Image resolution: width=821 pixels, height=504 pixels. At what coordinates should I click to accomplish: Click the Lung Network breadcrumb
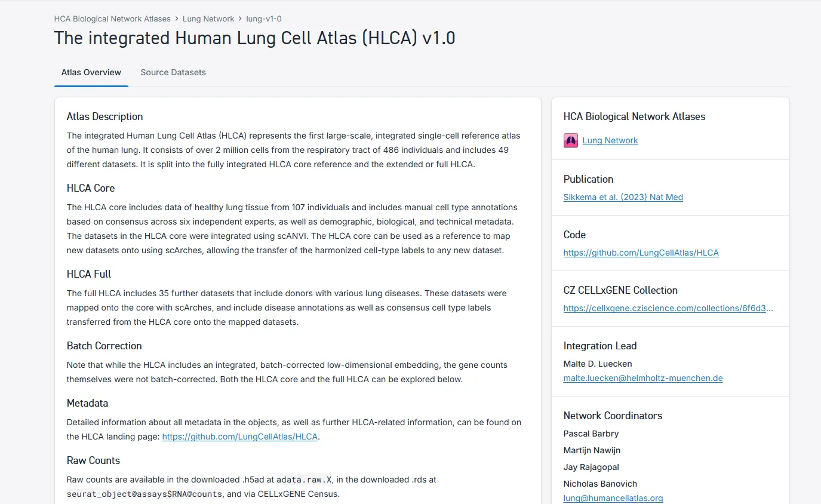point(208,19)
